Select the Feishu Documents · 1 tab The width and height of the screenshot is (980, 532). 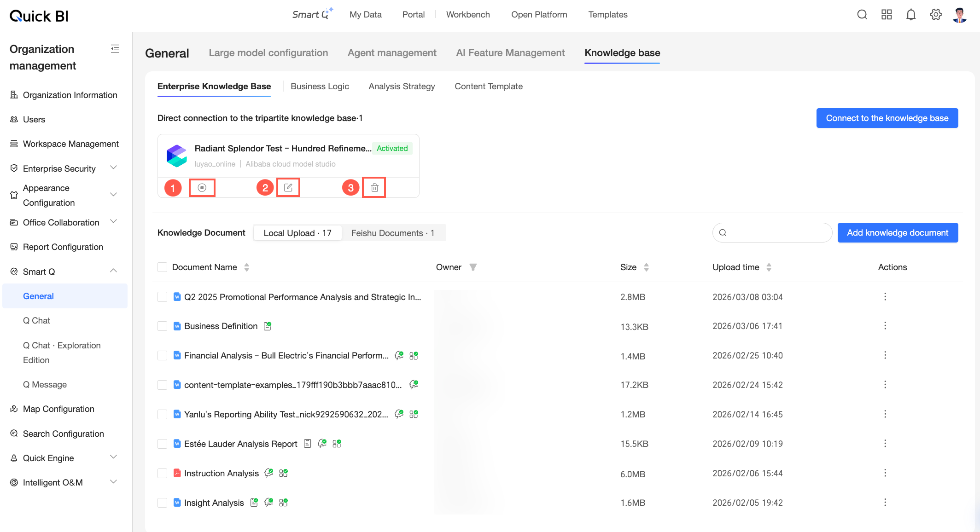pyautogui.click(x=393, y=233)
